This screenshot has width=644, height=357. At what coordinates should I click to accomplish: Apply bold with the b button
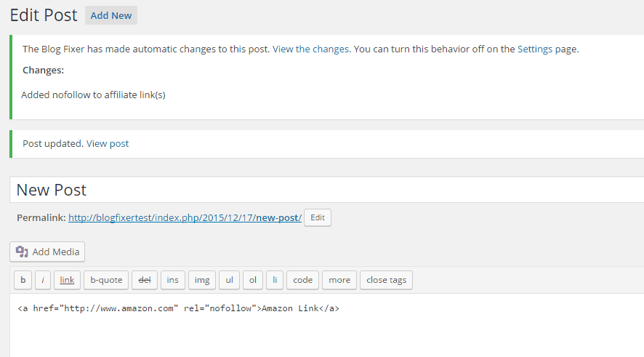coord(23,280)
